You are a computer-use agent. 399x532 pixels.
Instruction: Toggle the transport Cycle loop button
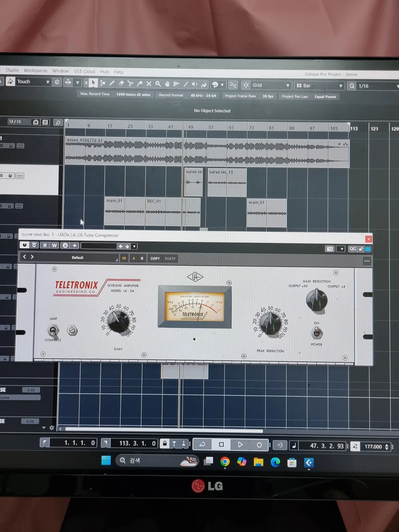click(202, 444)
